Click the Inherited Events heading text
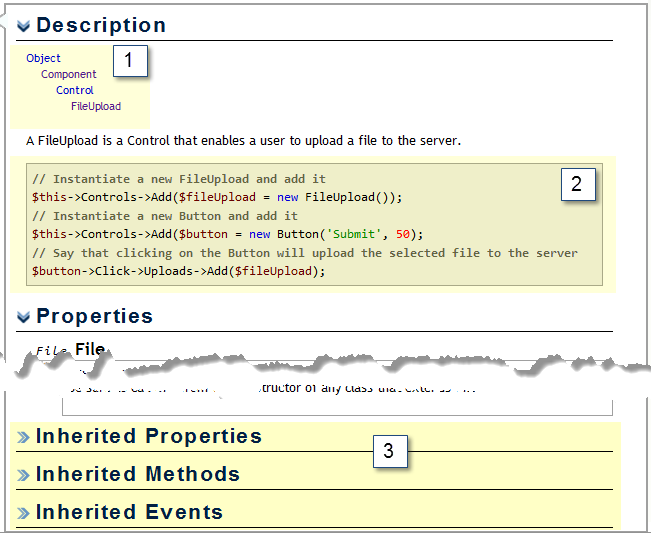 coord(130,512)
